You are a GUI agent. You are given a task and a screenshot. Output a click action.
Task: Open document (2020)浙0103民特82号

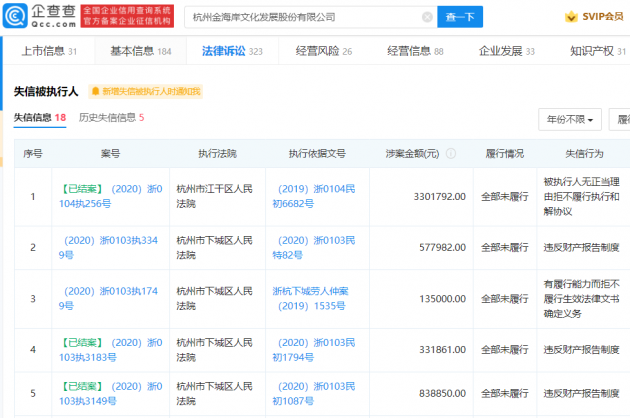pyautogui.click(x=314, y=248)
